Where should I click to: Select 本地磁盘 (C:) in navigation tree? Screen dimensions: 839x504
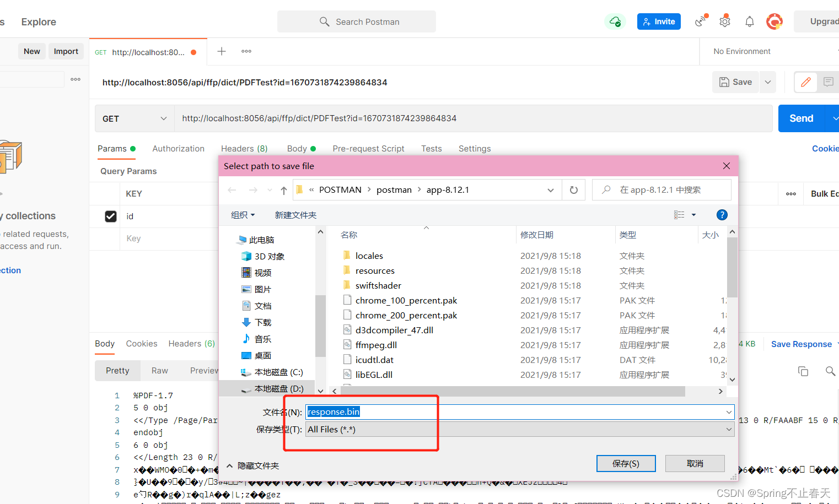[272, 372]
